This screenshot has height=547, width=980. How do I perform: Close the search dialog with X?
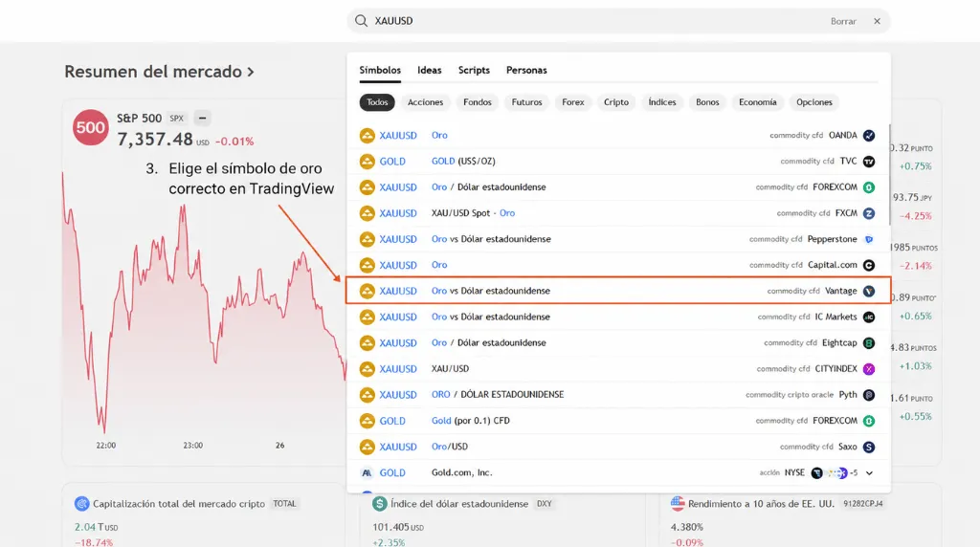click(877, 21)
